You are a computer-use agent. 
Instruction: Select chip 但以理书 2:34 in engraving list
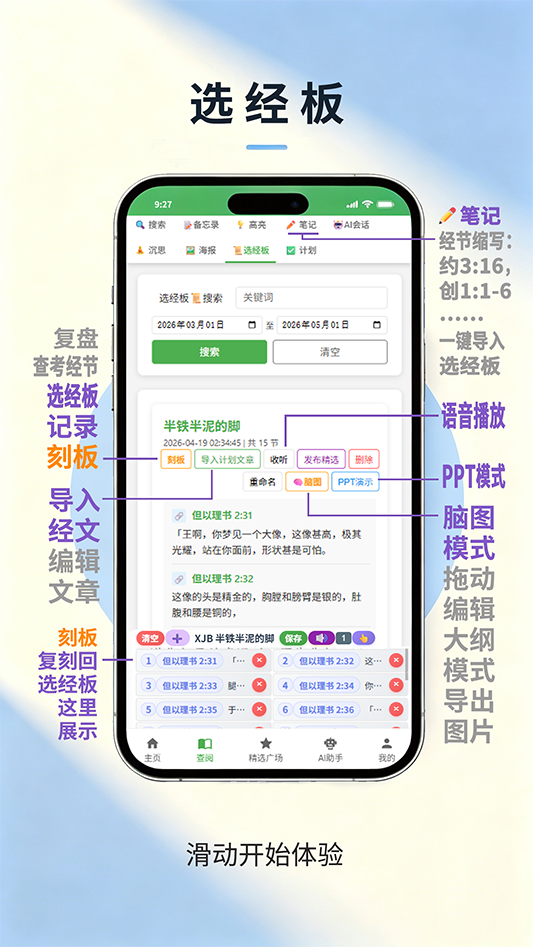click(327, 685)
